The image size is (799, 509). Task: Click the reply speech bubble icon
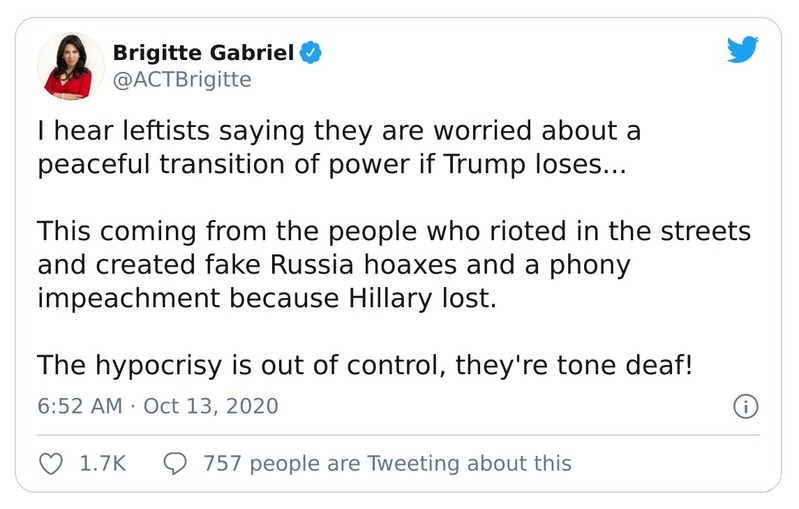click(x=174, y=463)
